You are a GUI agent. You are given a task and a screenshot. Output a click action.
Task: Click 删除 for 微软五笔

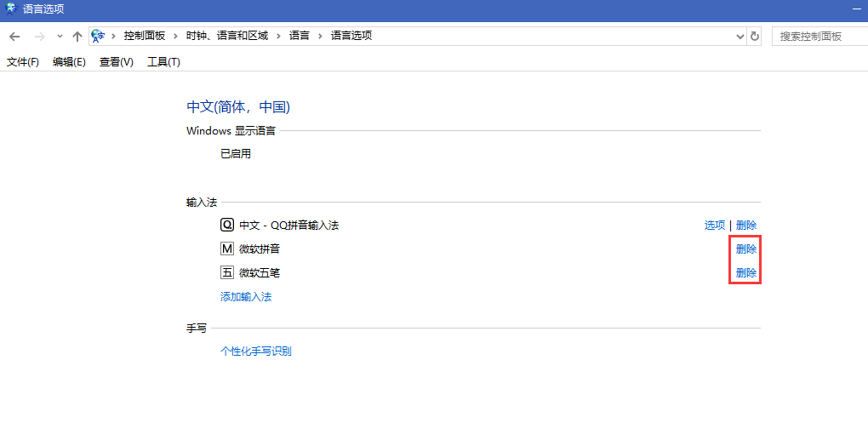point(746,273)
